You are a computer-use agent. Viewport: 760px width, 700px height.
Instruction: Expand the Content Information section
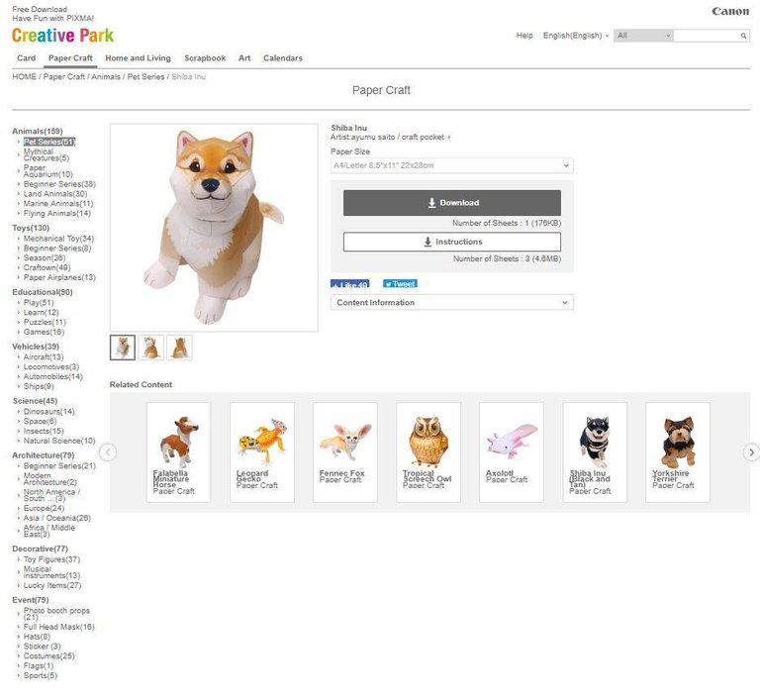click(x=451, y=302)
